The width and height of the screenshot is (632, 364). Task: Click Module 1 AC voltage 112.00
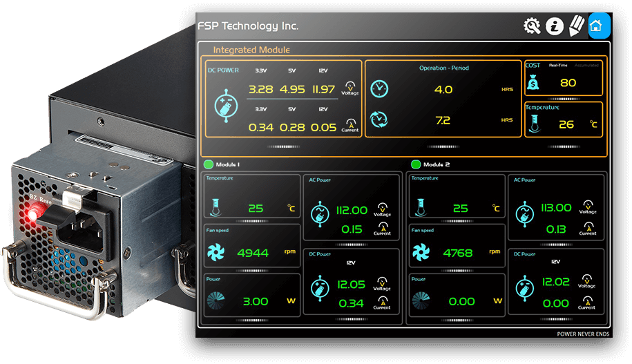tap(352, 210)
